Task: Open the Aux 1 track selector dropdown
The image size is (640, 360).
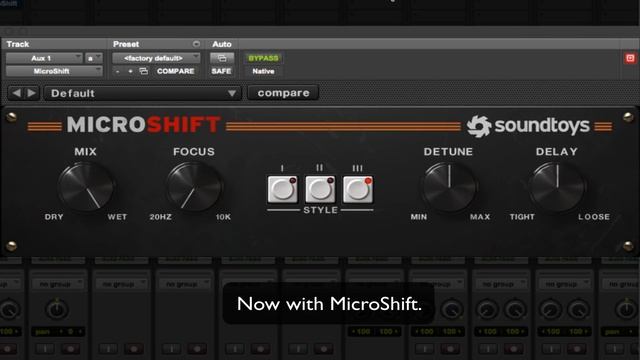Action: click(x=44, y=58)
